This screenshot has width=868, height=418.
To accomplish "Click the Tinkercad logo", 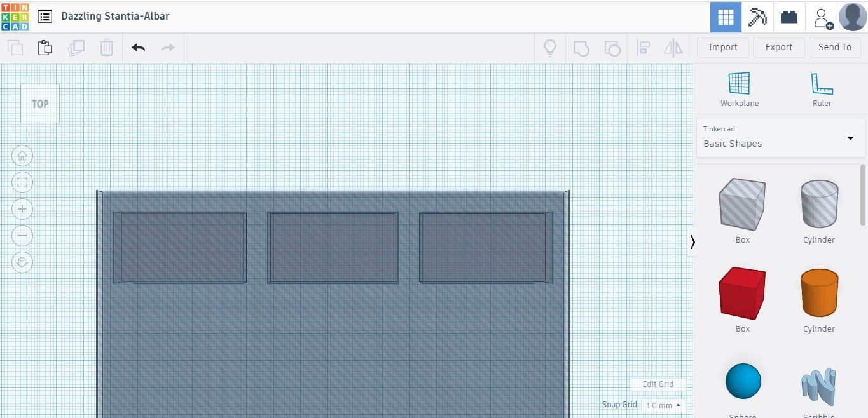I will click(15, 17).
